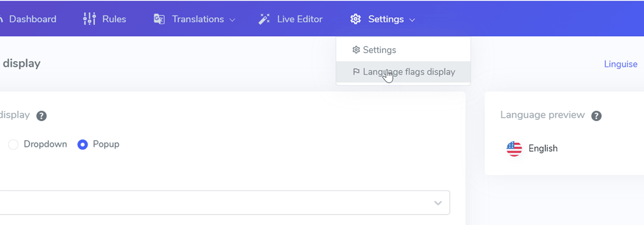Expand the Translations chevron arrow
This screenshot has height=225, width=644.
pyautogui.click(x=232, y=20)
